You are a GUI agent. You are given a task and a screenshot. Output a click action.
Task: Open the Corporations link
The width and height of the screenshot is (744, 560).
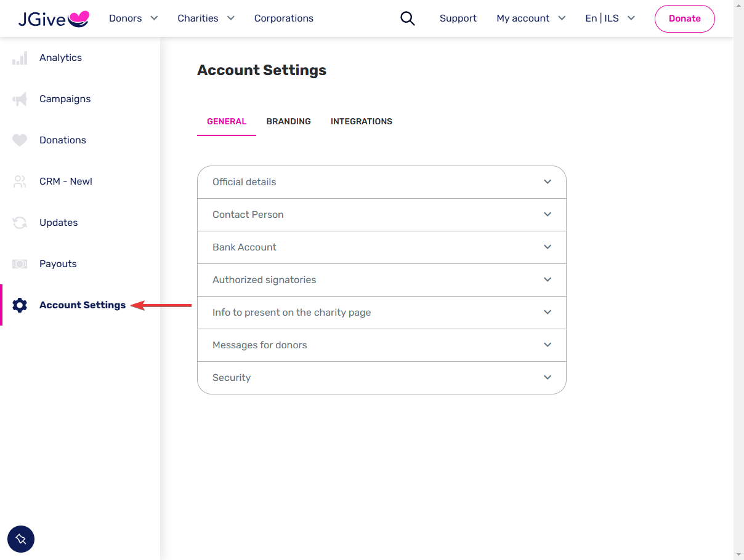(x=284, y=18)
